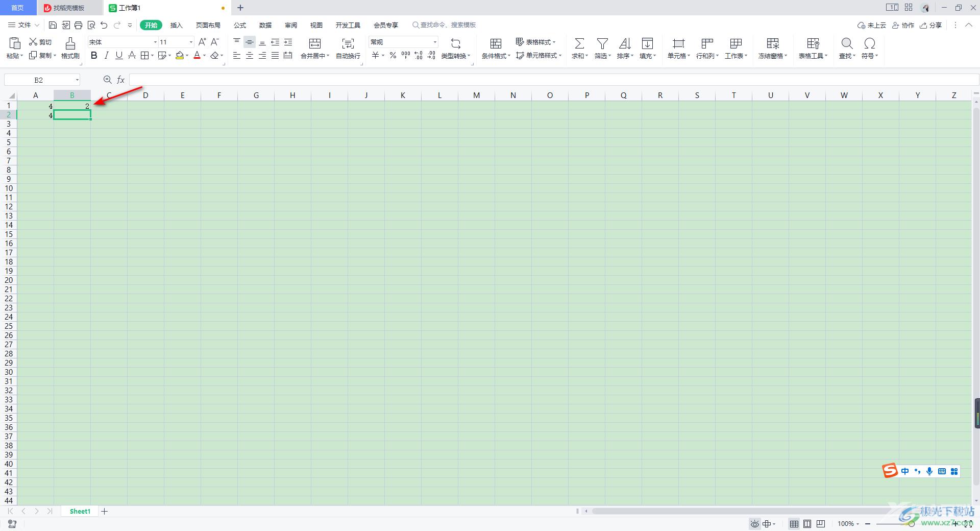Image resolution: width=980 pixels, height=531 pixels.
Task: Increase decimal places
Action: (x=419, y=56)
